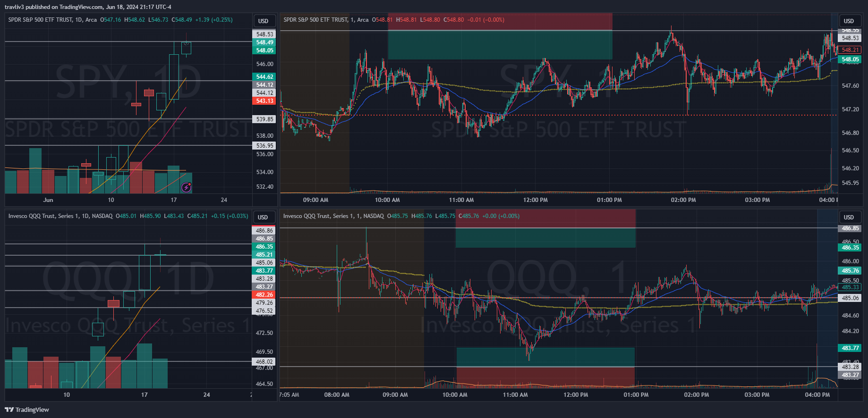Click the 485.21 green label on QQQ 1D axis
The width and height of the screenshot is (868, 418).
[264, 255]
